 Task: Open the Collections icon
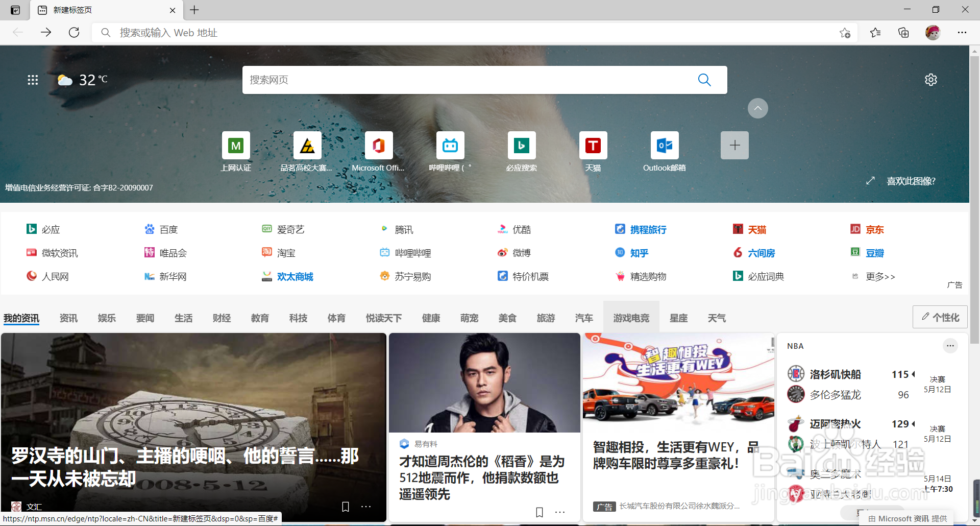pos(903,33)
